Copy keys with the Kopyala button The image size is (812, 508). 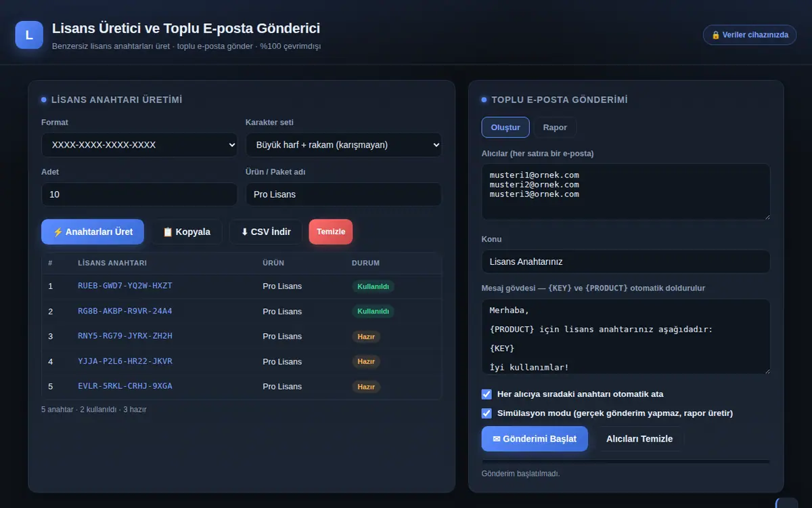(187, 232)
